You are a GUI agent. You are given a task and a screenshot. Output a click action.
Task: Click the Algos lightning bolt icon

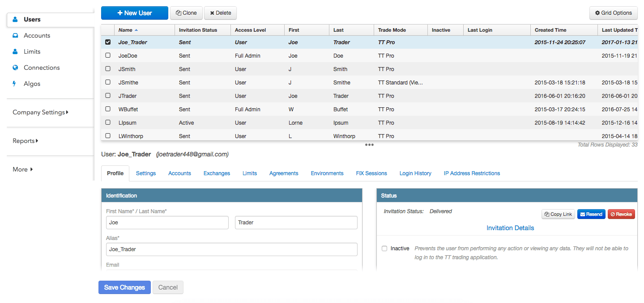pos(15,84)
